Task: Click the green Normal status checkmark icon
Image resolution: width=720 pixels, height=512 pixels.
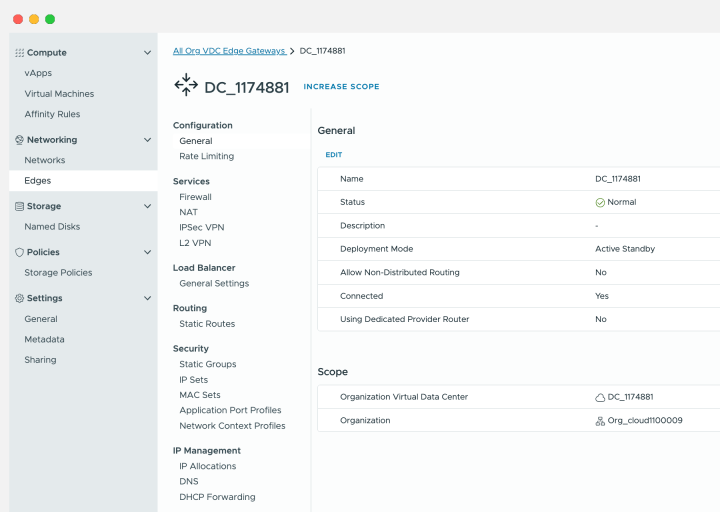Action: point(600,202)
